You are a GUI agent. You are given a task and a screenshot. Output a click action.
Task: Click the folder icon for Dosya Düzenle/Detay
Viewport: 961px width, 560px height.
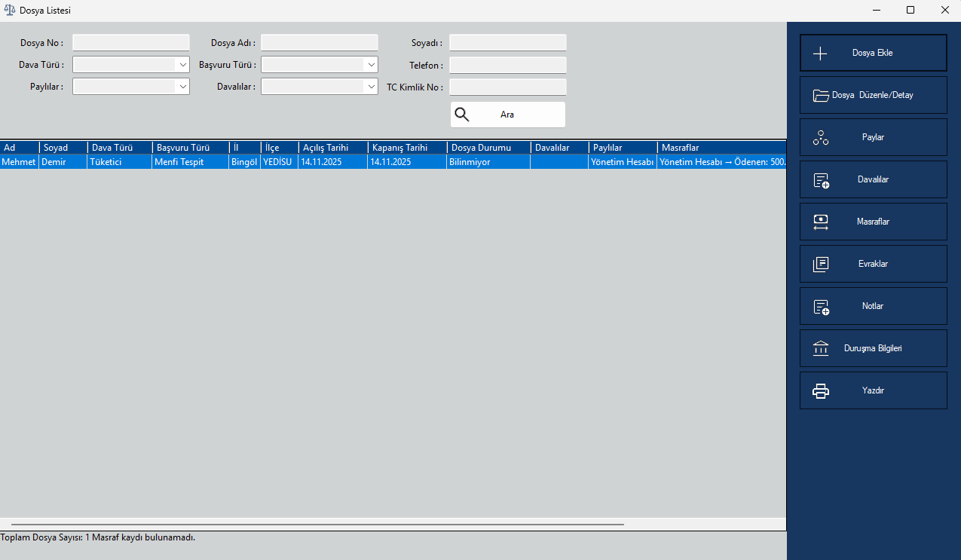click(821, 96)
